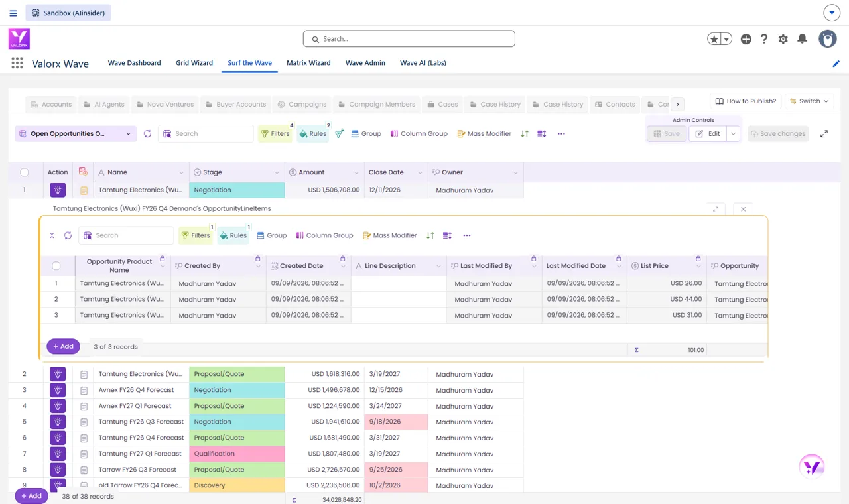Open the main toolbar more options ellipsis
849x504 pixels.
click(561, 134)
